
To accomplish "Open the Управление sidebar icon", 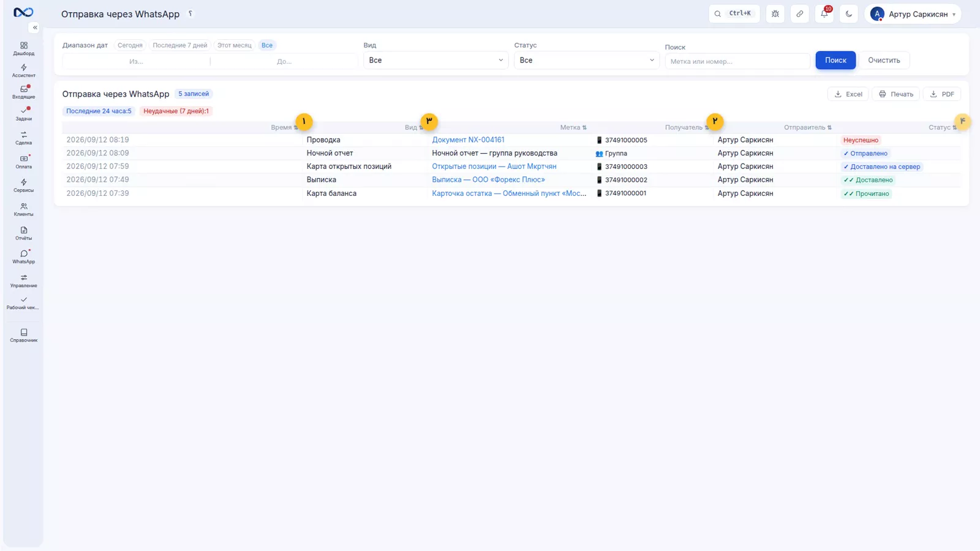I will (23, 280).
